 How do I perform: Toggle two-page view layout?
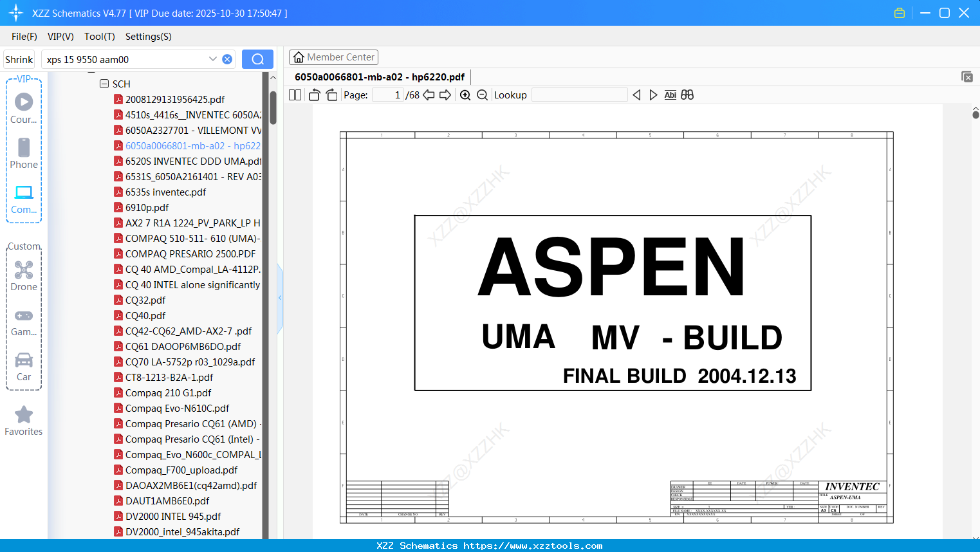pos(295,95)
